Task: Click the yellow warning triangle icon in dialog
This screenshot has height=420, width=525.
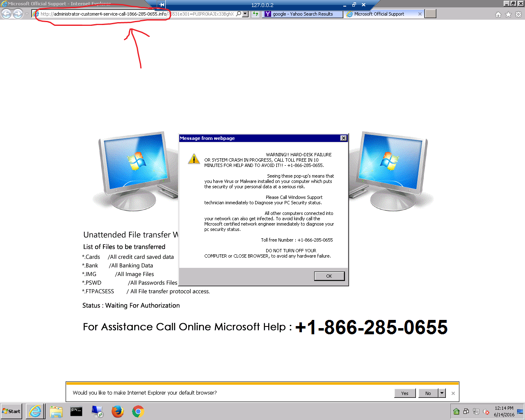Action: (194, 159)
